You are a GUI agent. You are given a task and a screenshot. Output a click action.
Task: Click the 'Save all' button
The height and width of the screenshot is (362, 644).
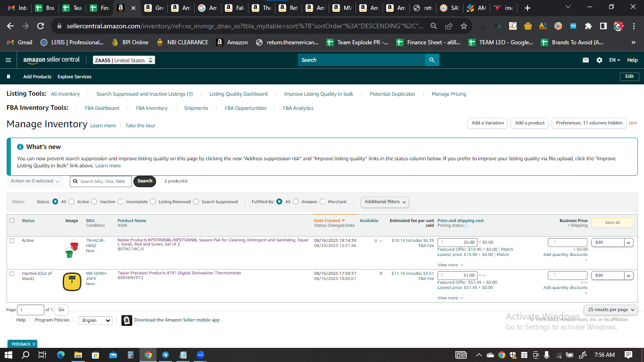coord(612,222)
